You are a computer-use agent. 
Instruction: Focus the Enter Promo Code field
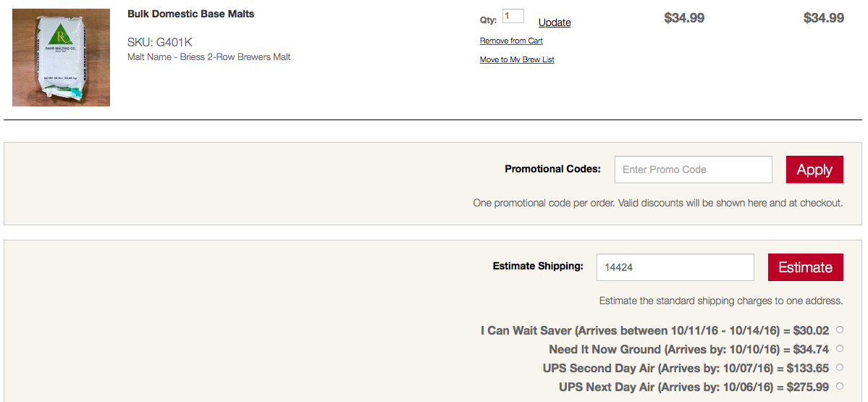tap(693, 169)
